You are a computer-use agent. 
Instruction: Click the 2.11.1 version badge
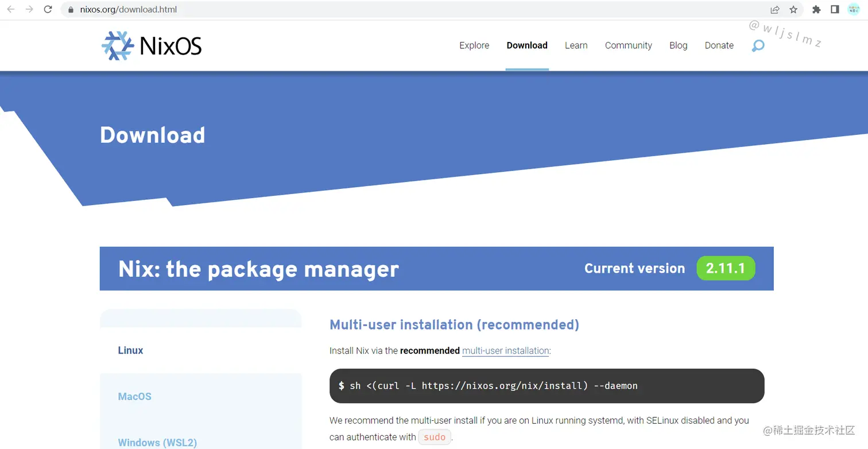726,268
